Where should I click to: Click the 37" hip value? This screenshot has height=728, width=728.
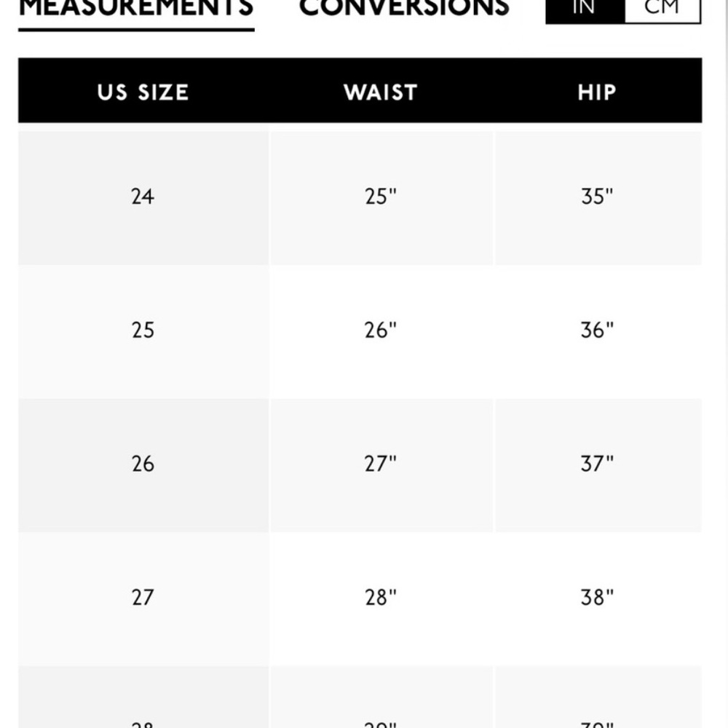[x=598, y=464]
